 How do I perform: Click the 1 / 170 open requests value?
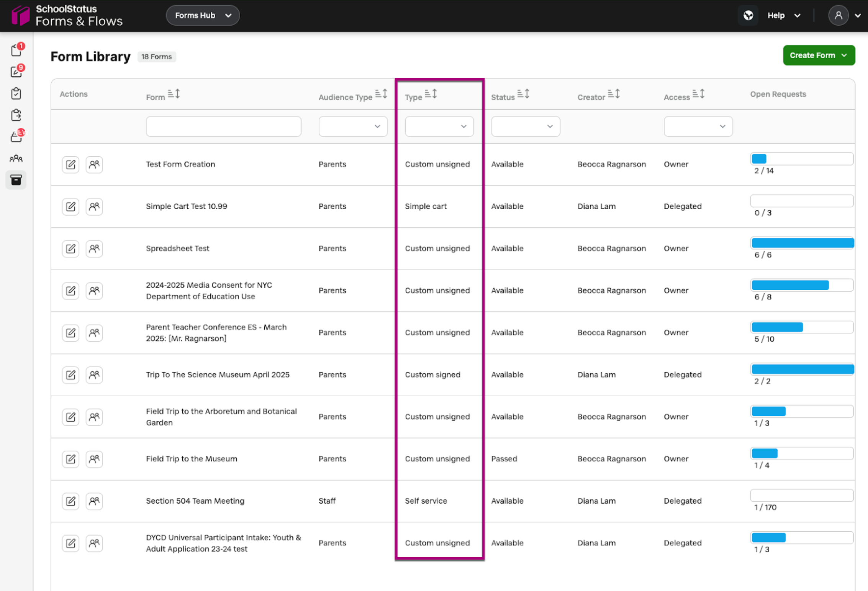765,507
